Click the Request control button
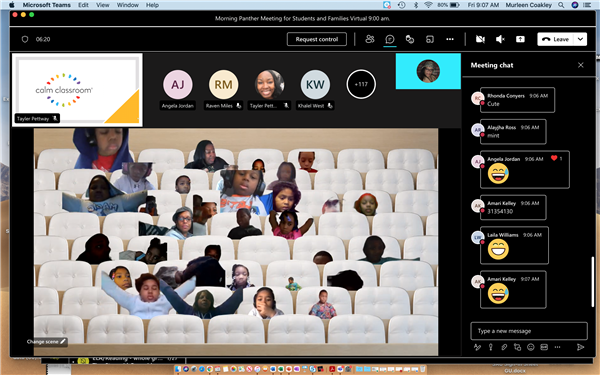The width and height of the screenshot is (600, 375). (x=317, y=39)
